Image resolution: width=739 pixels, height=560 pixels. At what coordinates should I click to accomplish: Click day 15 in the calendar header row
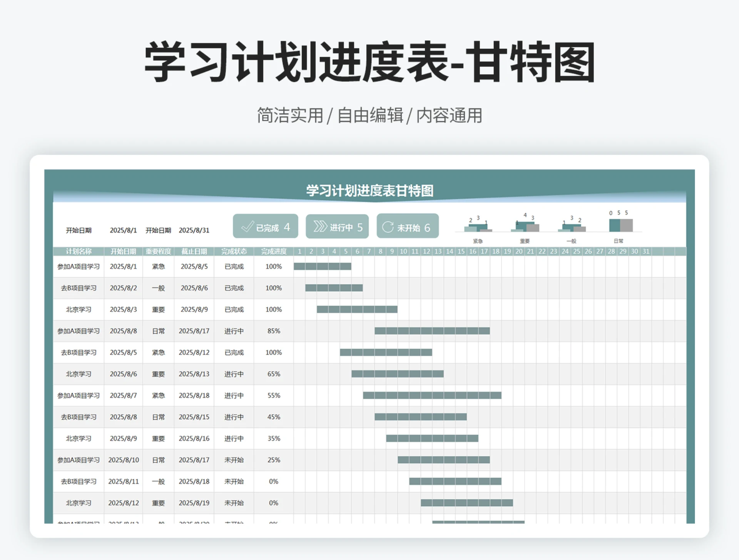pos(461,252)
